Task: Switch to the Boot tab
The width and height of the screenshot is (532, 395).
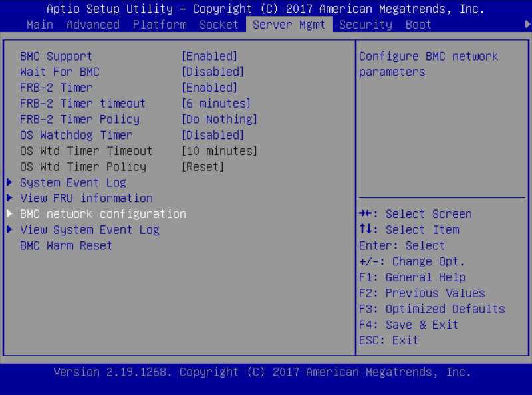Action: [x=418, y=25]
